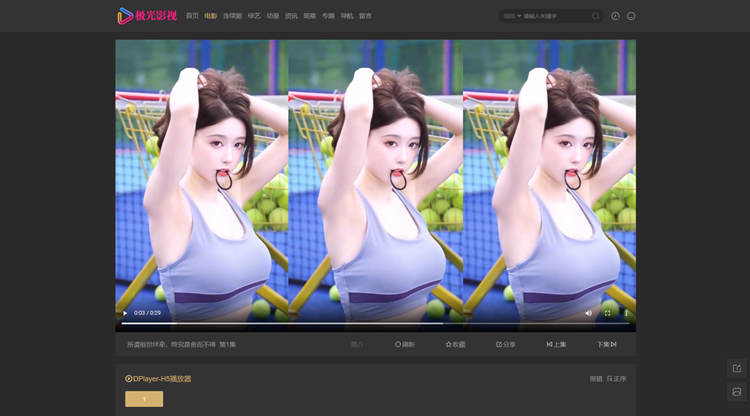
Task: Expand the search type dropdown
Action: 512,16
